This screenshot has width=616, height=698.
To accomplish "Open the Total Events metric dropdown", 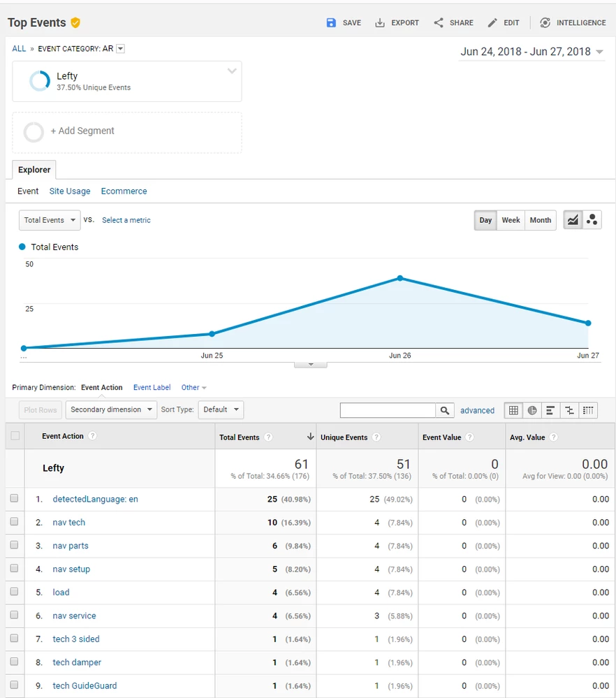I will (x=50, y=220).
